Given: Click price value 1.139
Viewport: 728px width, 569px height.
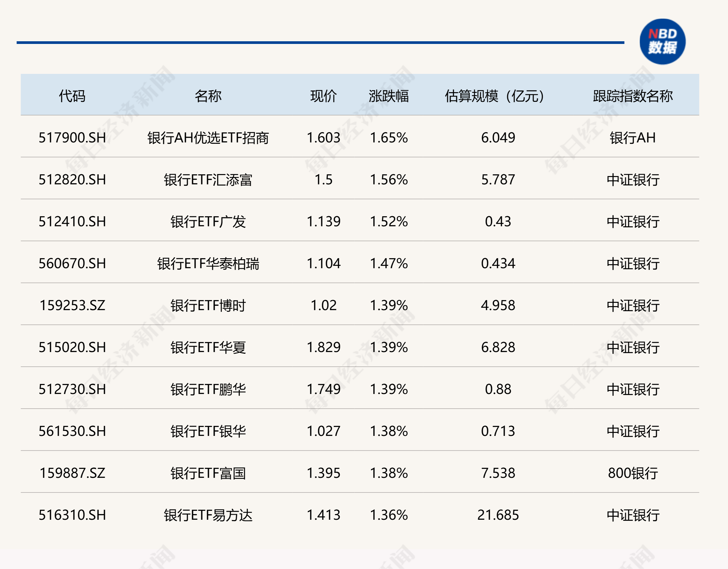Looking at the screenshot, I should 323,222.
